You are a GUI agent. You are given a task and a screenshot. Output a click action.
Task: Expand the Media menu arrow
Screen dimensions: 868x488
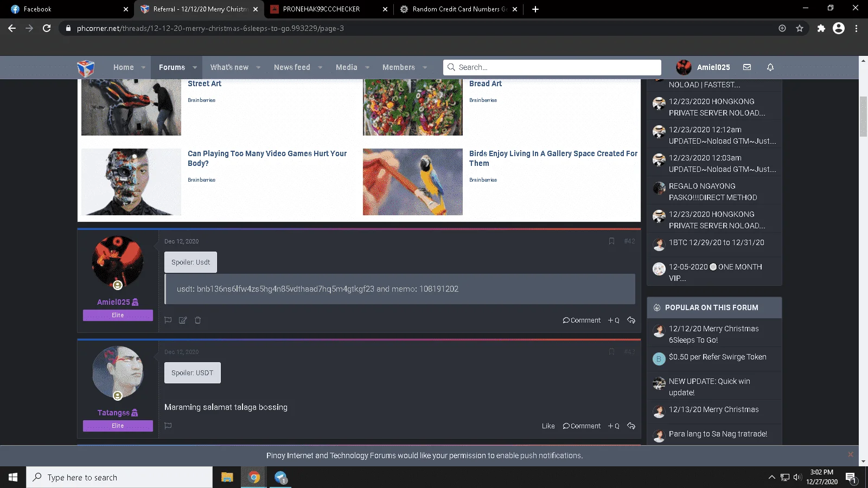click(367, 68)
